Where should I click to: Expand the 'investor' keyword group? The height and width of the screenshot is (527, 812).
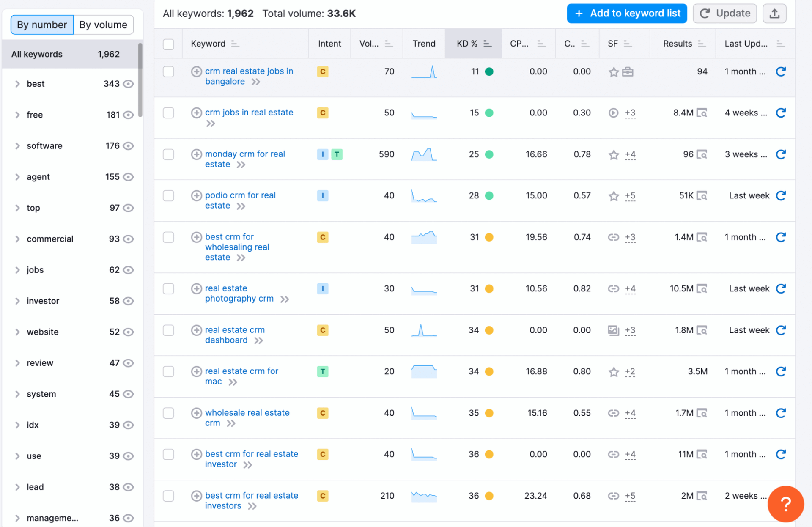click(17, 301)
